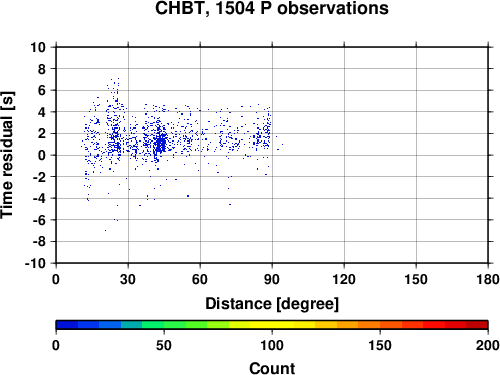Click the y-axis tick label -10
Viewport: 500px width, 375px height.
[35, 263]
